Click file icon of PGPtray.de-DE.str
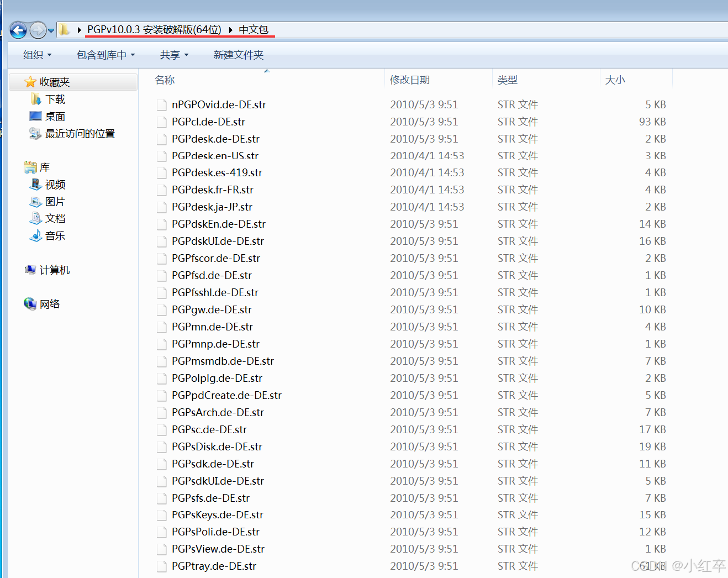Screen dimensions: 728x578 (x=161, y=568)
